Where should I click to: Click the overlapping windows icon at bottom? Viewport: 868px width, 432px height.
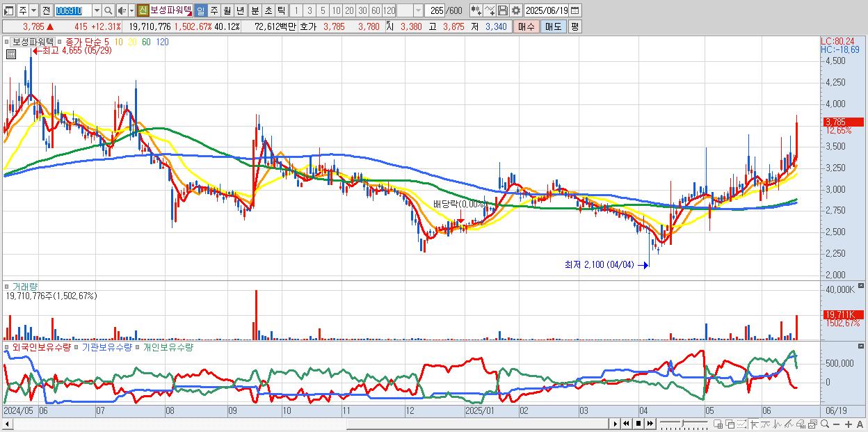tap(730, 424)
